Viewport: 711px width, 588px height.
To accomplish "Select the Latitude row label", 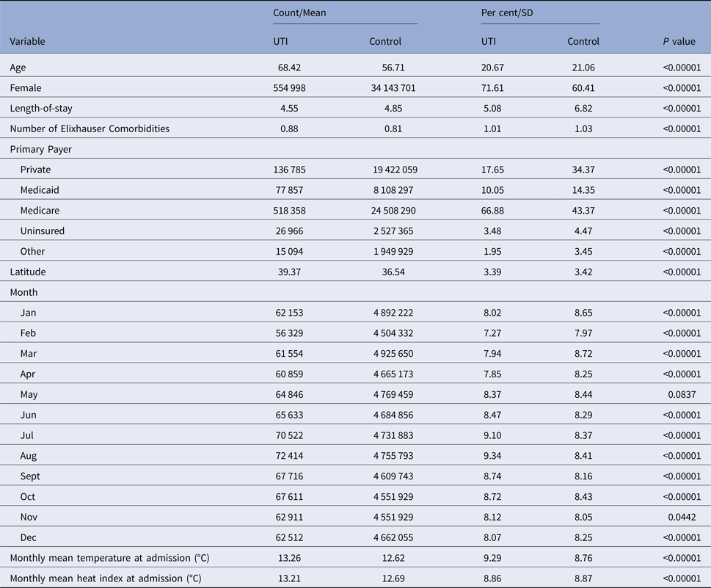I will click(28, 272).
